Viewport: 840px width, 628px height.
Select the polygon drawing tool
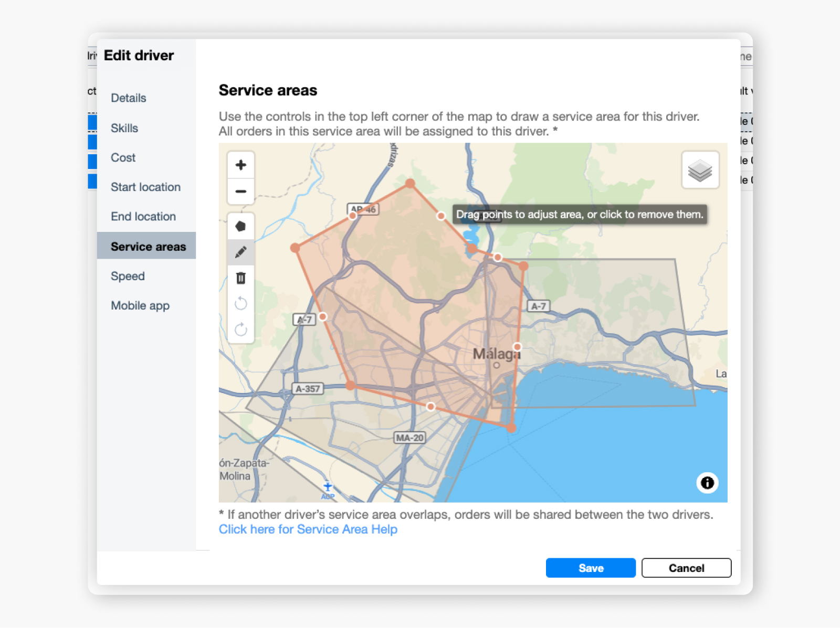point(240,226)
